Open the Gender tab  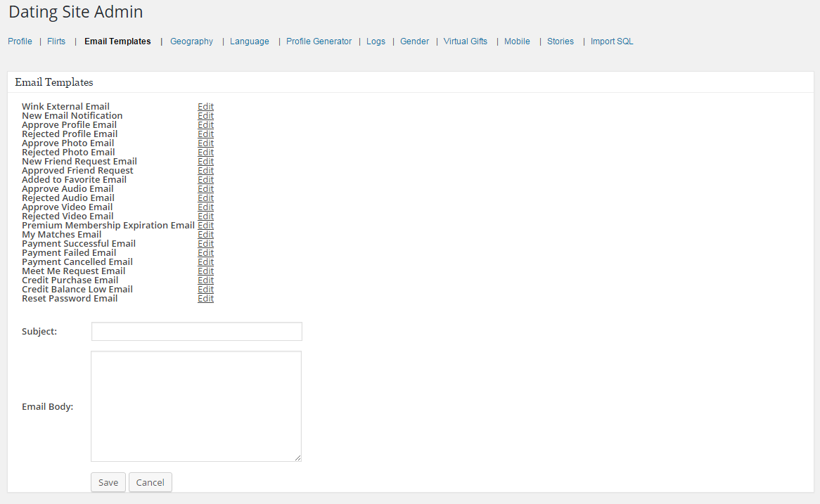coord(414,41)
